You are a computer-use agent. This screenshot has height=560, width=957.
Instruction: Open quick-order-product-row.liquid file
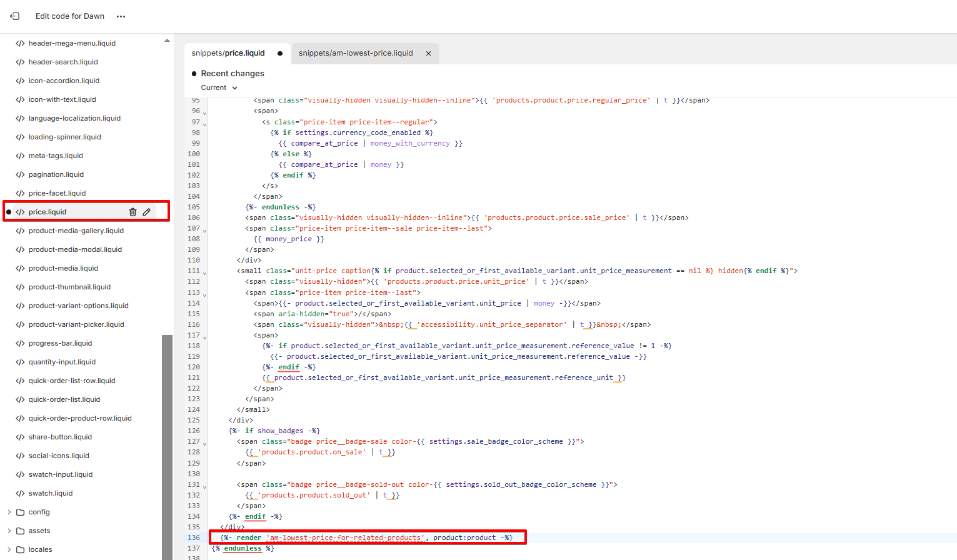[80, 418]
